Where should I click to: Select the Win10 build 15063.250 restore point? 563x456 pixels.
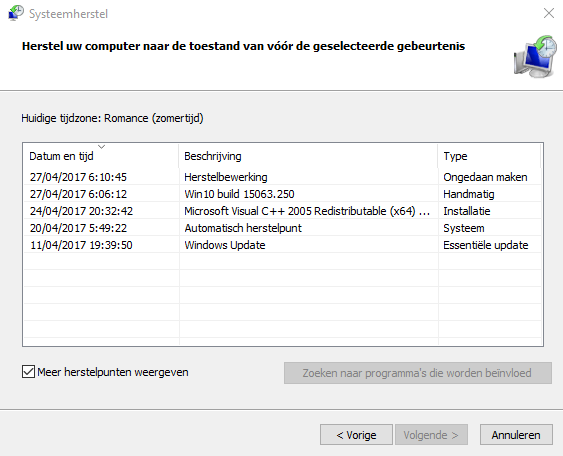click(x=283, y=194)
